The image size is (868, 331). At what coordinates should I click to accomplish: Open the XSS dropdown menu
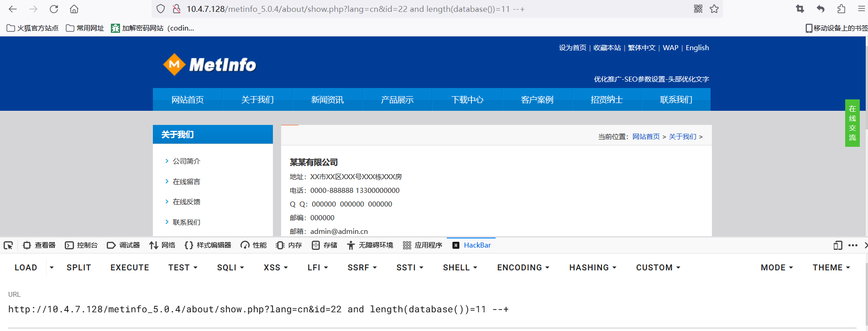click(x=276, y=268)
